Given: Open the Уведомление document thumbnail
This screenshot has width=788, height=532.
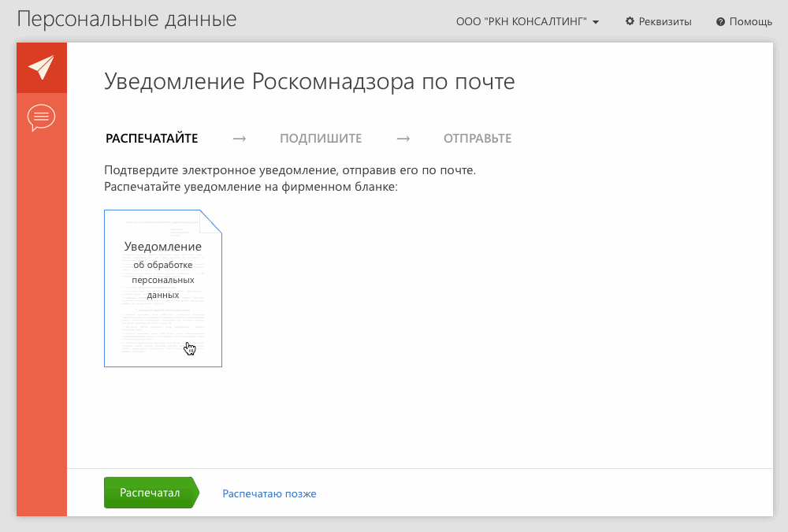Looking at the screenshot, I should (x=163, y=288).
